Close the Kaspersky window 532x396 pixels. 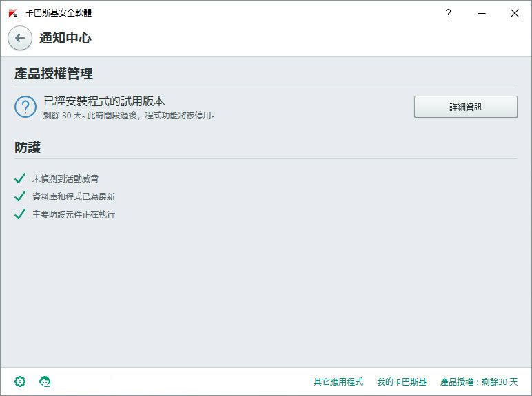(514, 13)
